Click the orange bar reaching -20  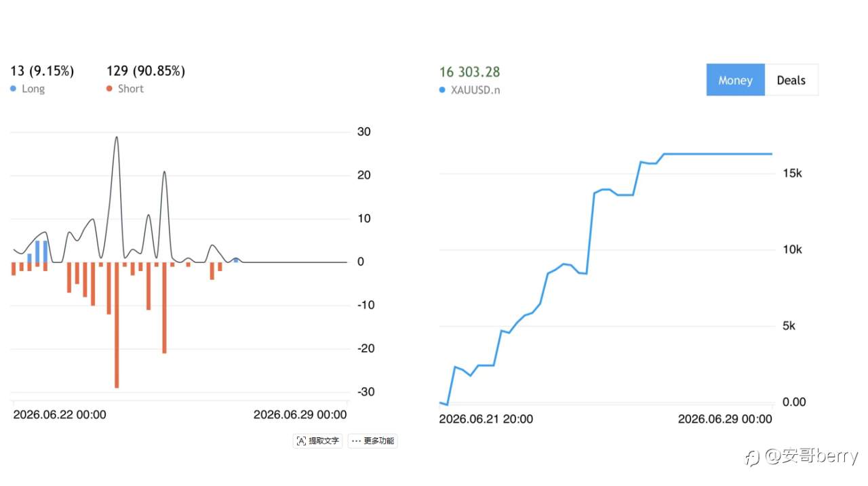click(x=164, y=308)
